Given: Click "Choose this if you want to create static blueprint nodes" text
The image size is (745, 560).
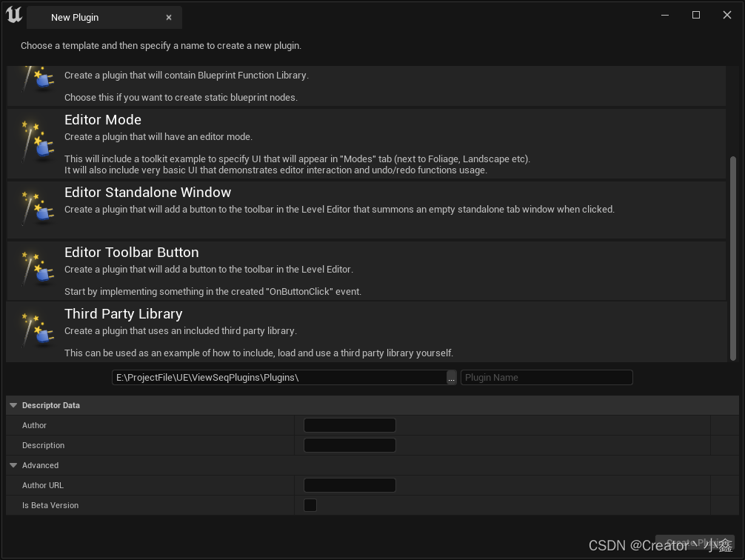Looking at the screenshot, I should pyautogui.click(x=181, y=98).
